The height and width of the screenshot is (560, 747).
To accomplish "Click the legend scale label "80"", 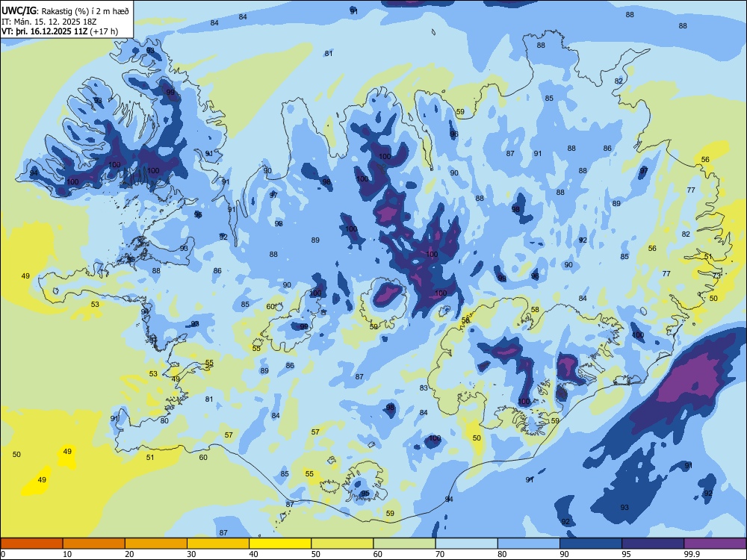I will click(502, 554).
